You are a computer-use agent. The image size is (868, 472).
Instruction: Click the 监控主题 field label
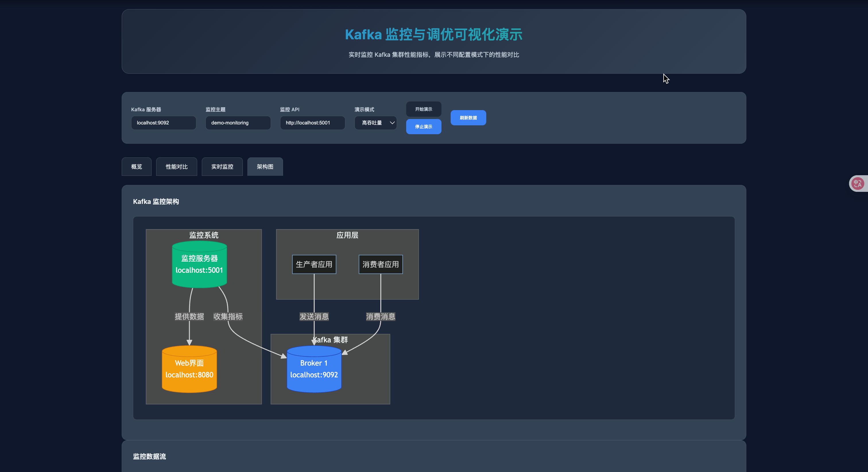(x=216, y=110)
